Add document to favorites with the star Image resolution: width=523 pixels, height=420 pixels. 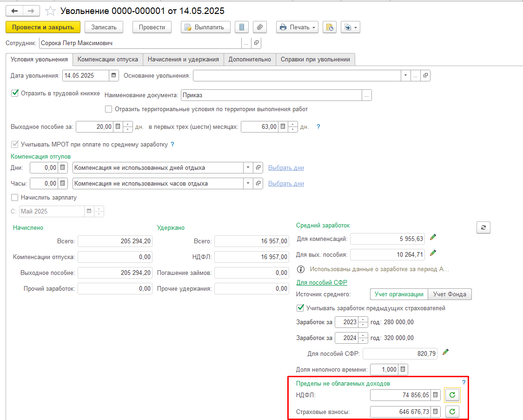point(50,11)
